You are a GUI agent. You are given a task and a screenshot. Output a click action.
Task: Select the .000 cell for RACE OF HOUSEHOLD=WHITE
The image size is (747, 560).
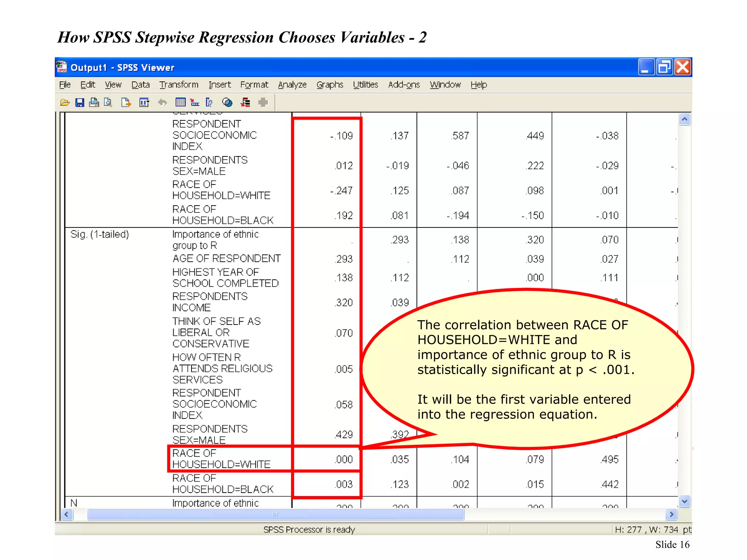coord(344,459)
